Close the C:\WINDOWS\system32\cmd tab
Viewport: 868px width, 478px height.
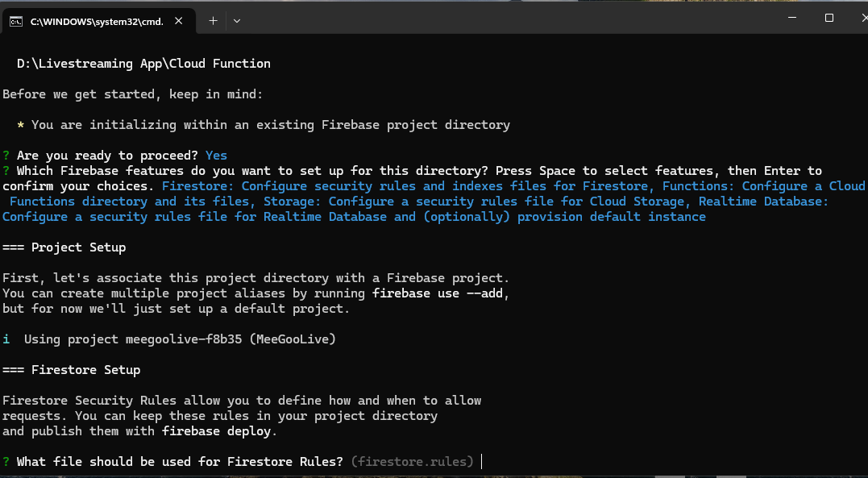tap(180, 22)
